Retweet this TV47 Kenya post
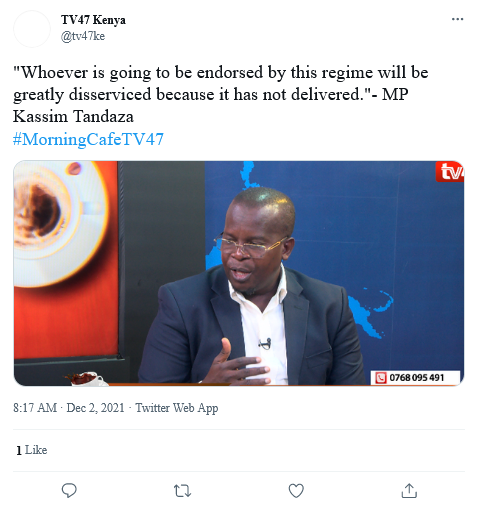This screenshot has height=509, width=478. (182, 491)
